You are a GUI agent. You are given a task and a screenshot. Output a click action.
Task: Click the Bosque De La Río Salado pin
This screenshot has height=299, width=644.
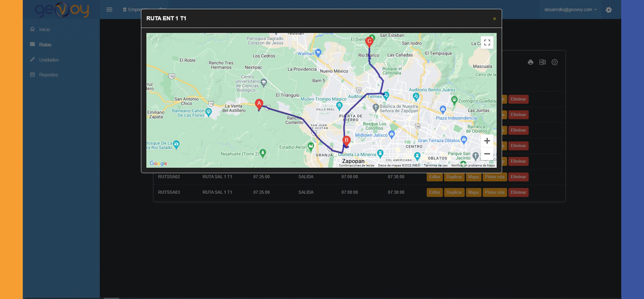(x=176, y=145)
